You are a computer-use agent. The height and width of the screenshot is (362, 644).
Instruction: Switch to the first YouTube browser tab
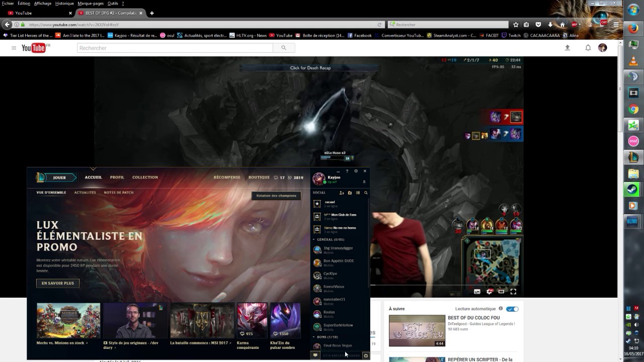pos(40,13)
